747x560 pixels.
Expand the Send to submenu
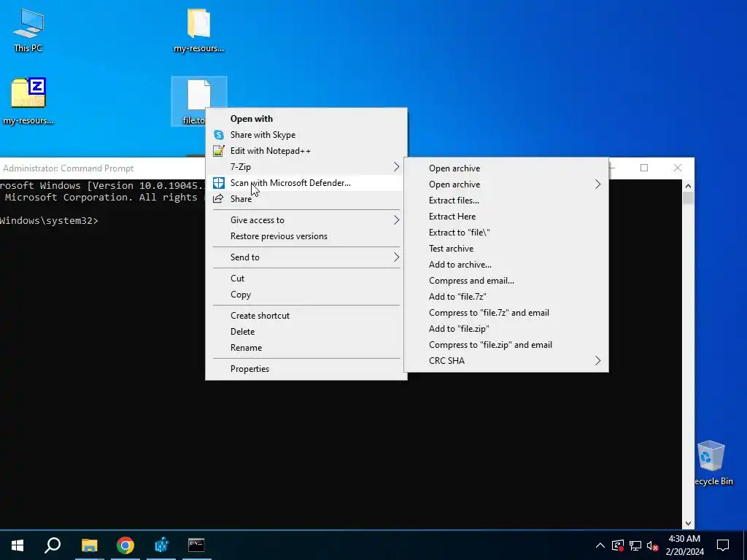306,257
